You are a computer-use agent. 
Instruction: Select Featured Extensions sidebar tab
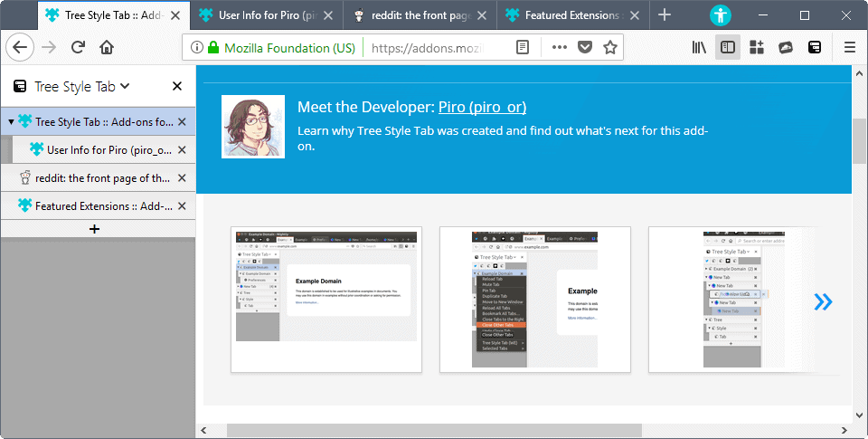(x=98, y=206)
